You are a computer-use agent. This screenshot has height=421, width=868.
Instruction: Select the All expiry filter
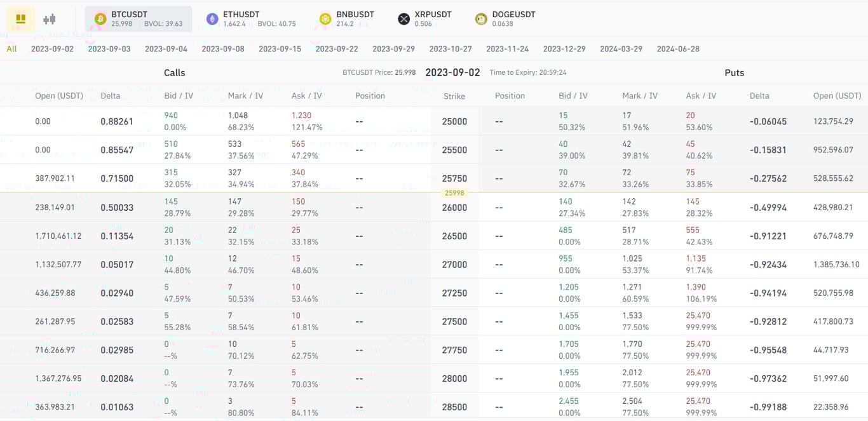11,48
